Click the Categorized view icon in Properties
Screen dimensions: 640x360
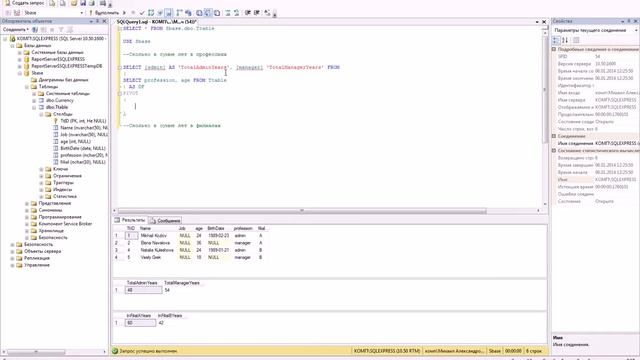click(x=556, y=40)
